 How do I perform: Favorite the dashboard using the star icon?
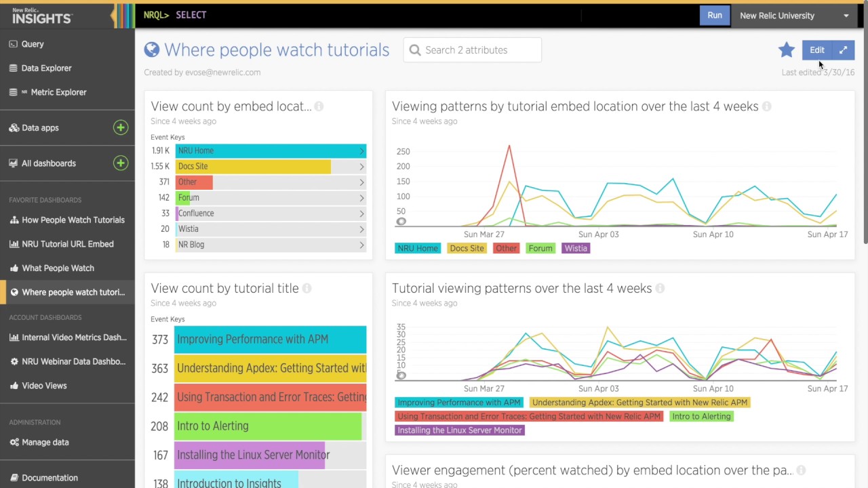click(x=786, y=49)
